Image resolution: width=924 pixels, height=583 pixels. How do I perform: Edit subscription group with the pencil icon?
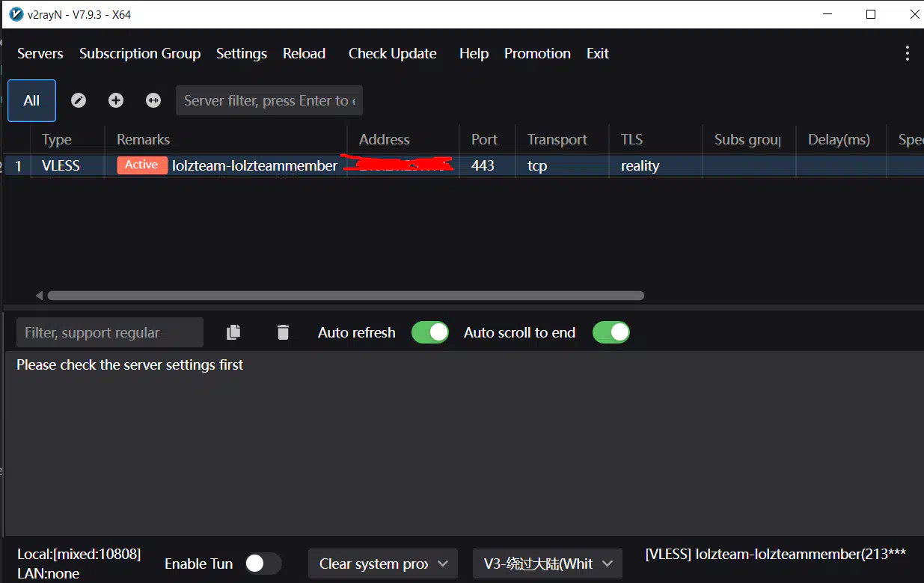click(79, 100)
